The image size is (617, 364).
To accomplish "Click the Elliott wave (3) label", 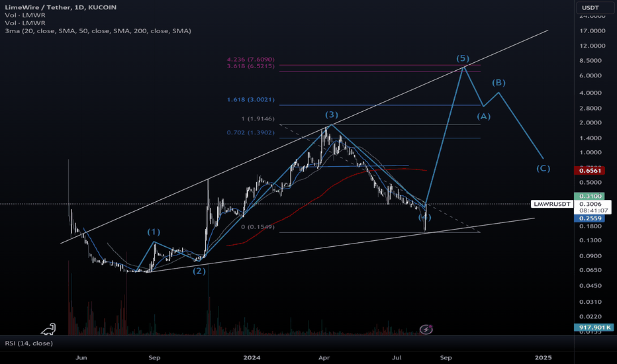I will 331,114.
